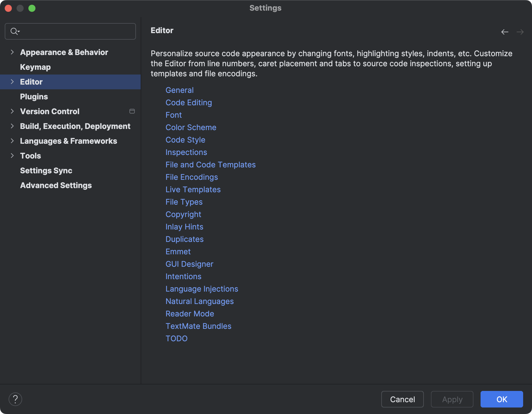
Task: Expand the Appearance & Behavior section
Action: pos(12,52)
